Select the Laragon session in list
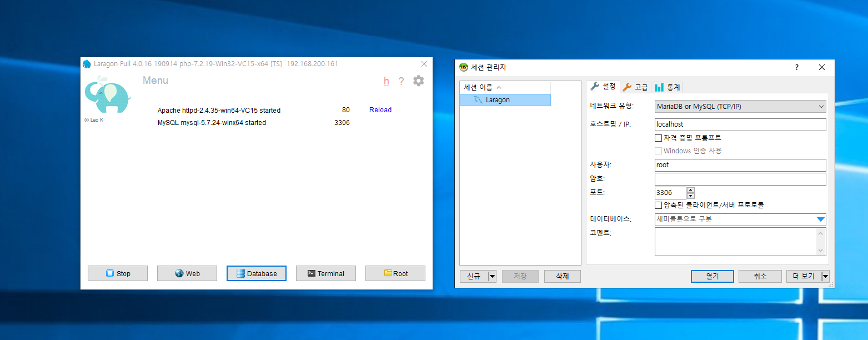 [x=497, y=100]
